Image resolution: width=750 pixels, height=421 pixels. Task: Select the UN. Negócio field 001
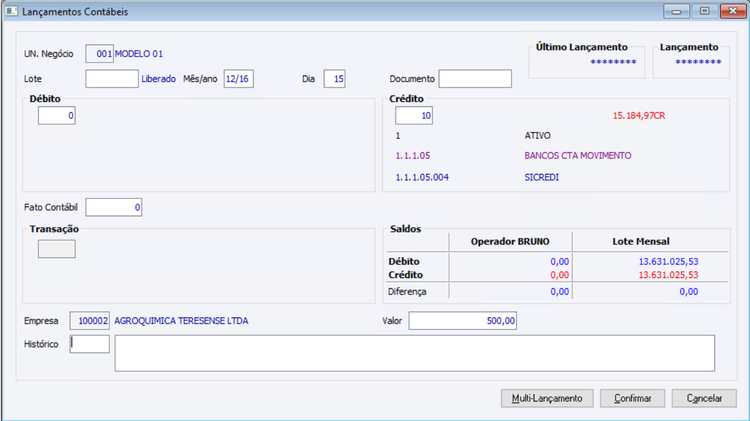(x=99, y=54)
